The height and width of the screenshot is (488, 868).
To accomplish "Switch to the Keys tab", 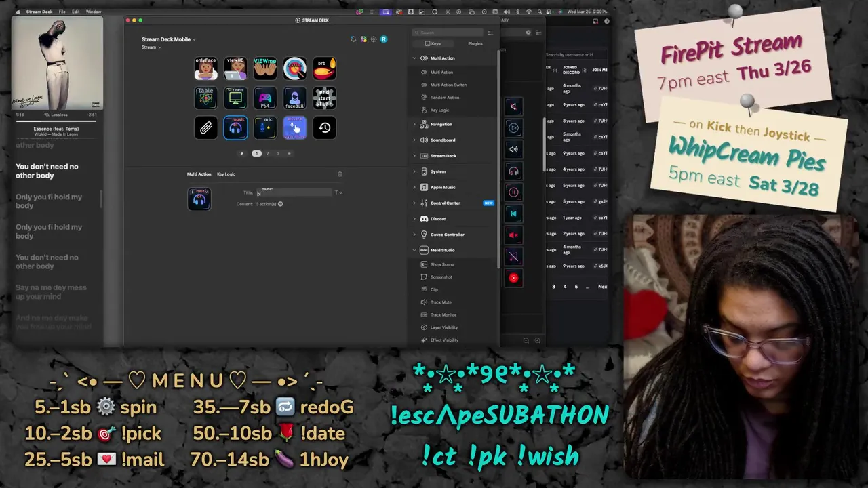I will click(433, 43).
